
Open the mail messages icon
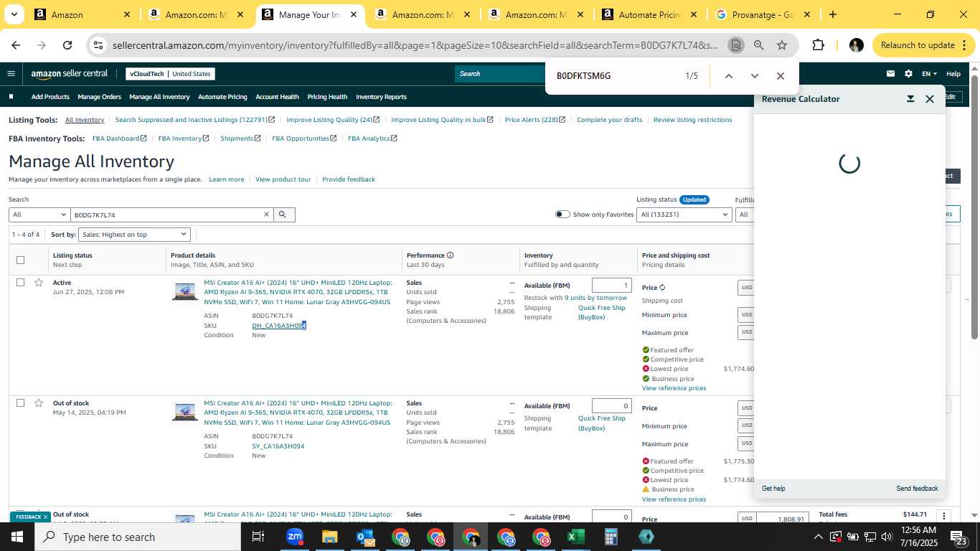(x=890, y=74)
